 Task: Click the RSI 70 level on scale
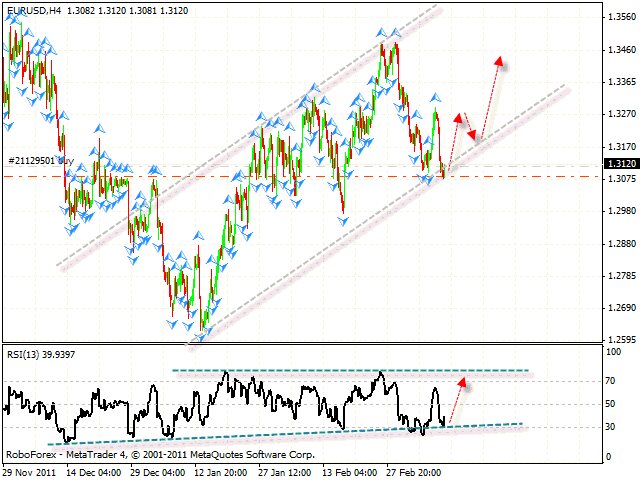[609, 382]
